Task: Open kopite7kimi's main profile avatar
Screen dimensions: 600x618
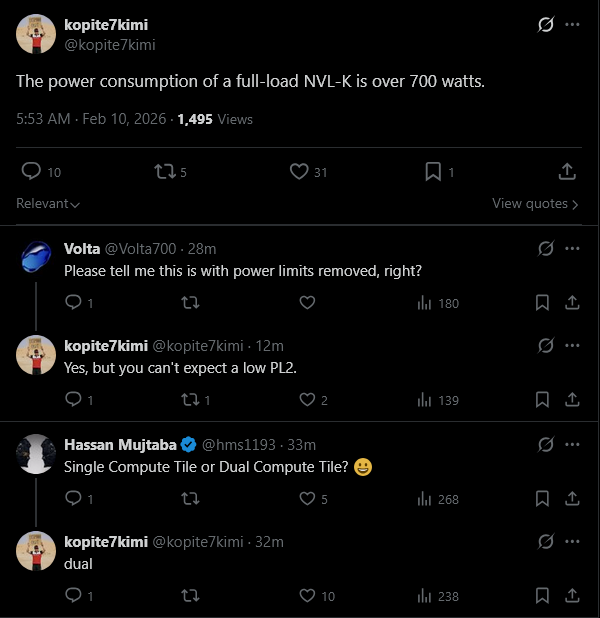Action: pos(36,35)
